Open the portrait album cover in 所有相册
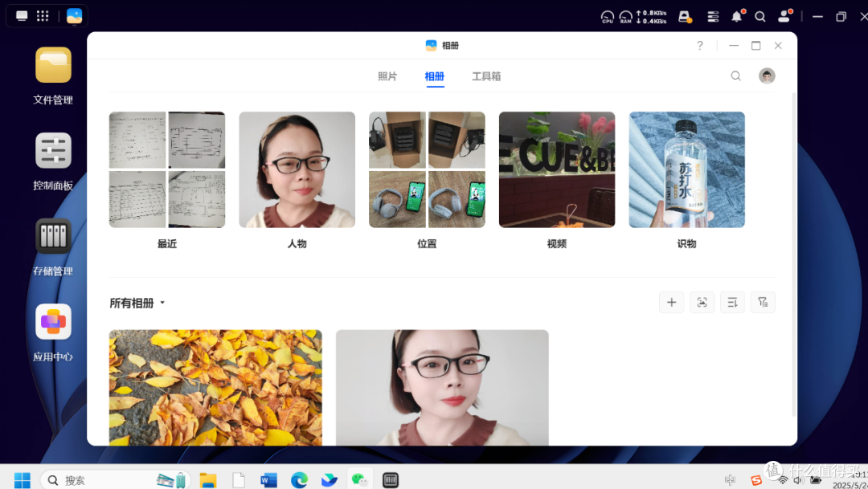 pos(442,388)
